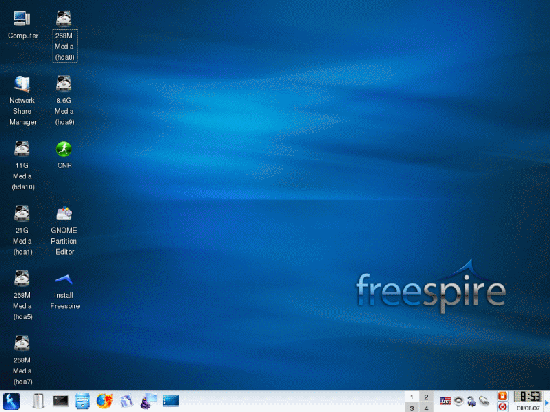Switch to virtual desktop 3
Screen dimensions: 550x412
click(412, 407)
